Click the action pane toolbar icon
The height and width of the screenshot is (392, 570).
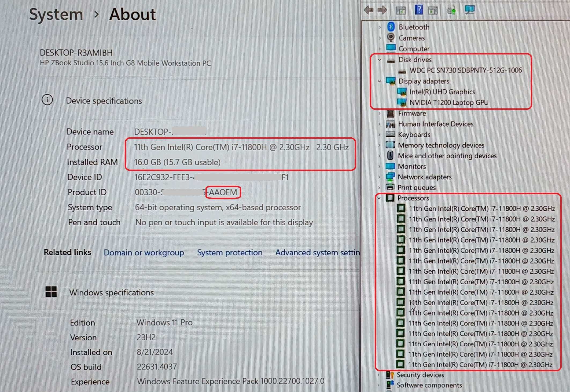point(433,10)
